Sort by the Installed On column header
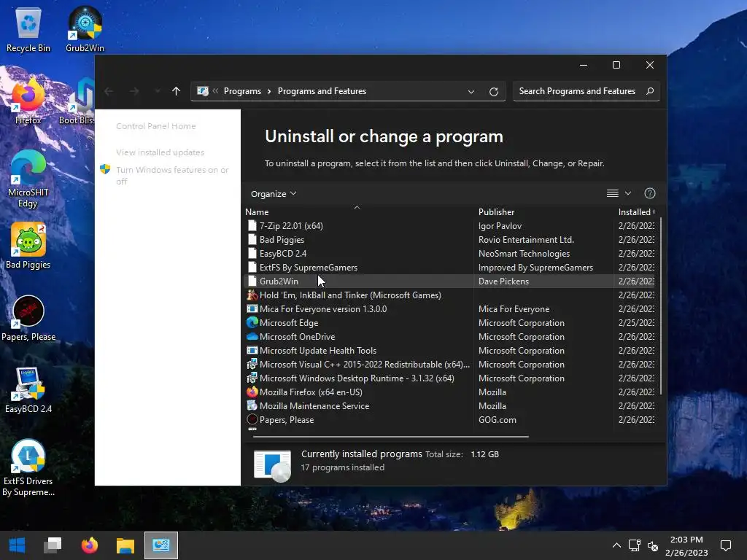This screenshot has height=560, width=747. pos(636,212)
